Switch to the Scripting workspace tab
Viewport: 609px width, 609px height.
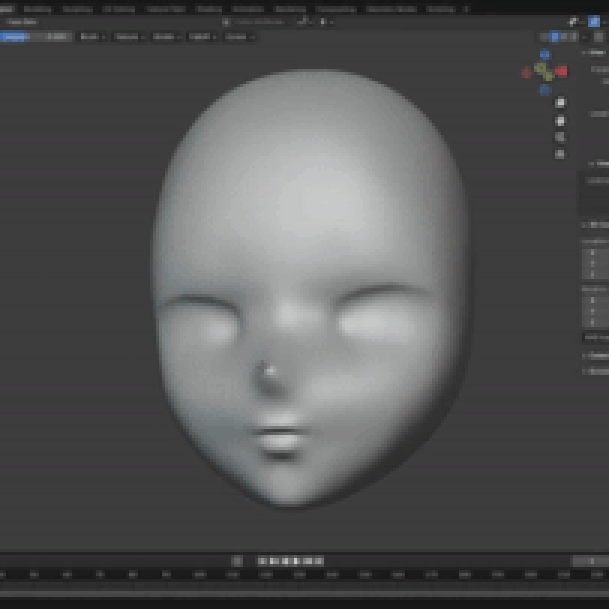(x=440, y=9)
